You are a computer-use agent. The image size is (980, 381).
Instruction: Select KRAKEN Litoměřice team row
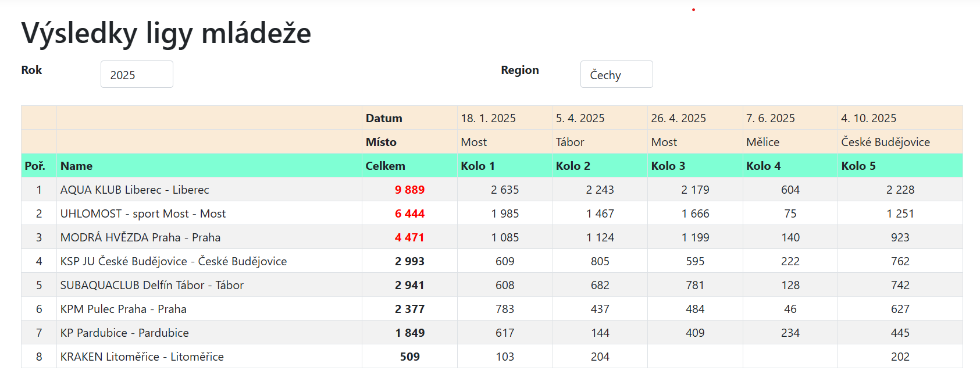point(142,357)
